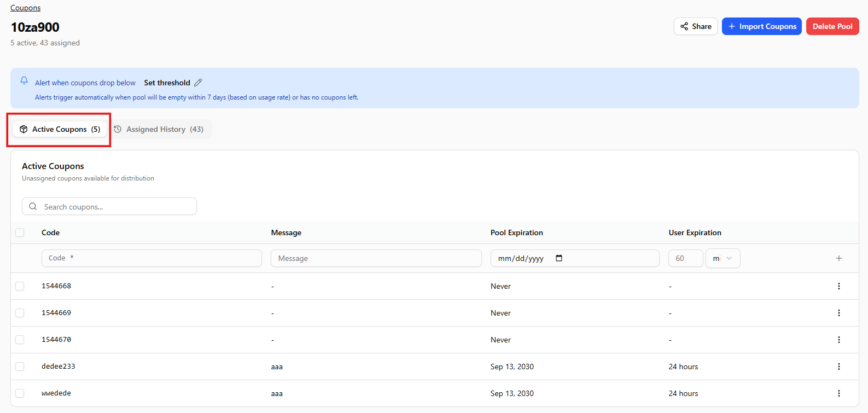
Task: Delete the coupon pool
Action: (832, 26)
